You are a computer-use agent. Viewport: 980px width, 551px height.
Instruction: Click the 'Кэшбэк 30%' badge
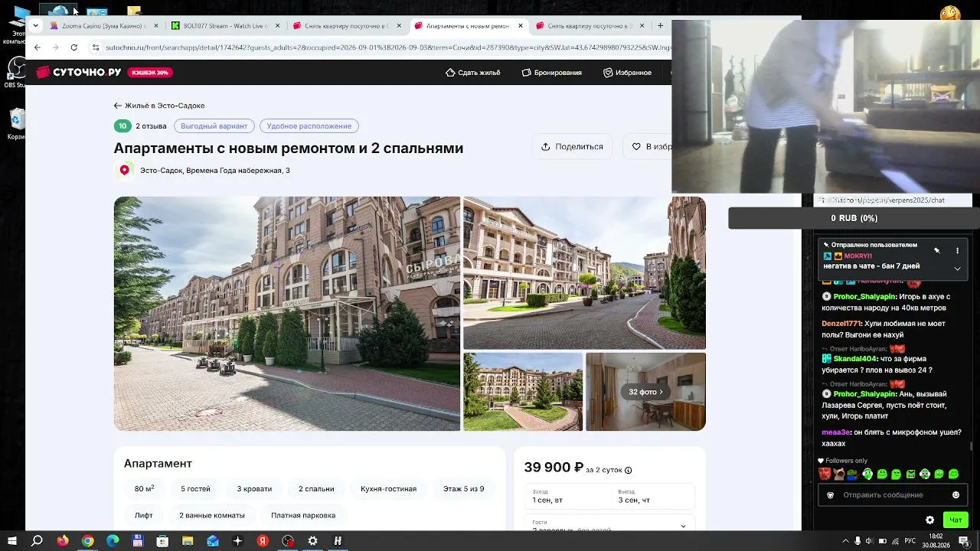click(150, 73)
